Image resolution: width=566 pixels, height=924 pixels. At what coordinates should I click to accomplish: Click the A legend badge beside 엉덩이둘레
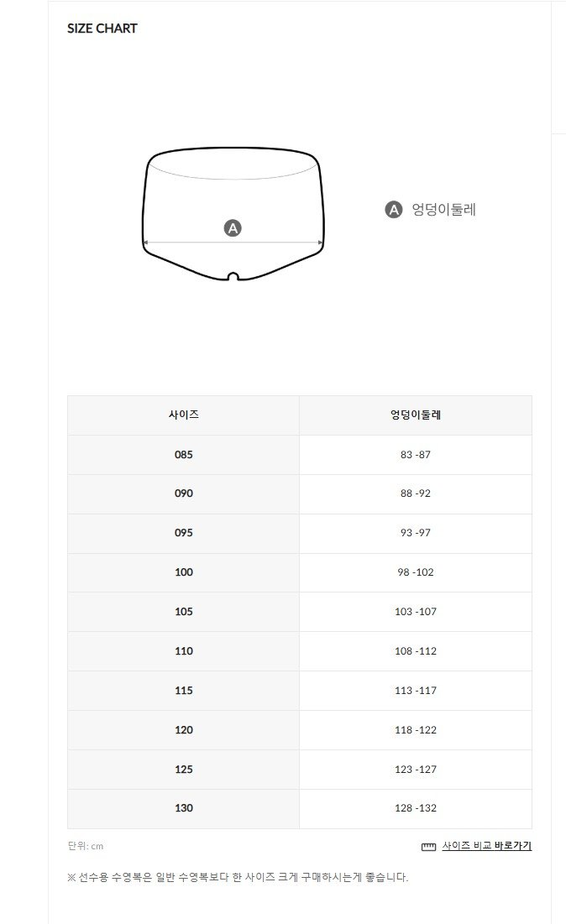click(x=393, y=209)
